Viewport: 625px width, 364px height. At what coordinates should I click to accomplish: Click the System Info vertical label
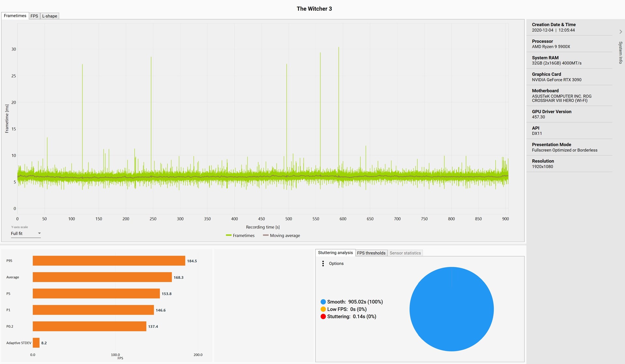pos(620,52)
